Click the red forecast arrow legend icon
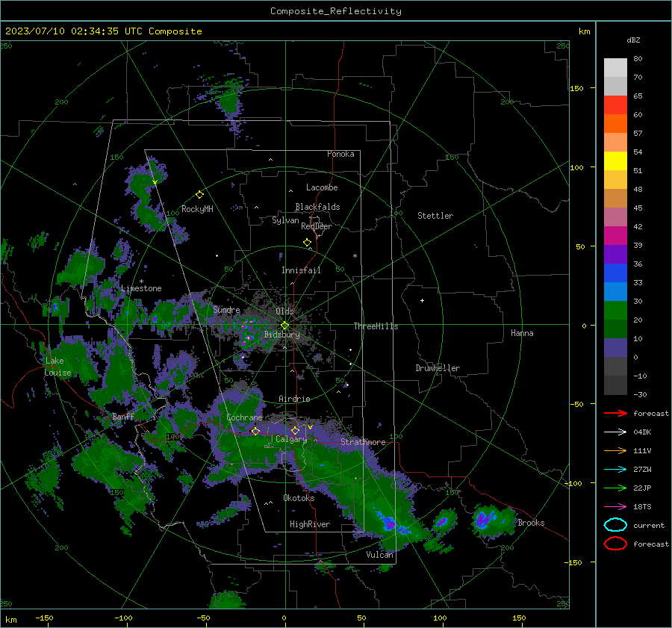 tap(615, 413)
